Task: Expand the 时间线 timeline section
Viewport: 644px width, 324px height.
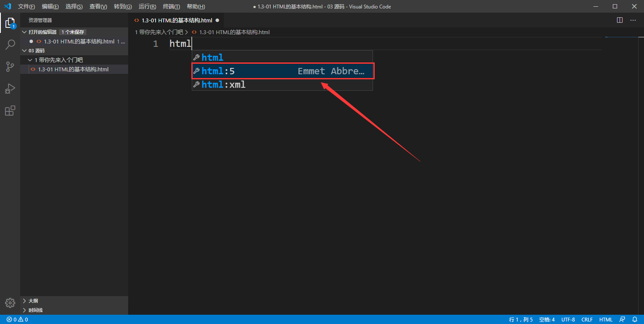Action: (x=74, y=310)
